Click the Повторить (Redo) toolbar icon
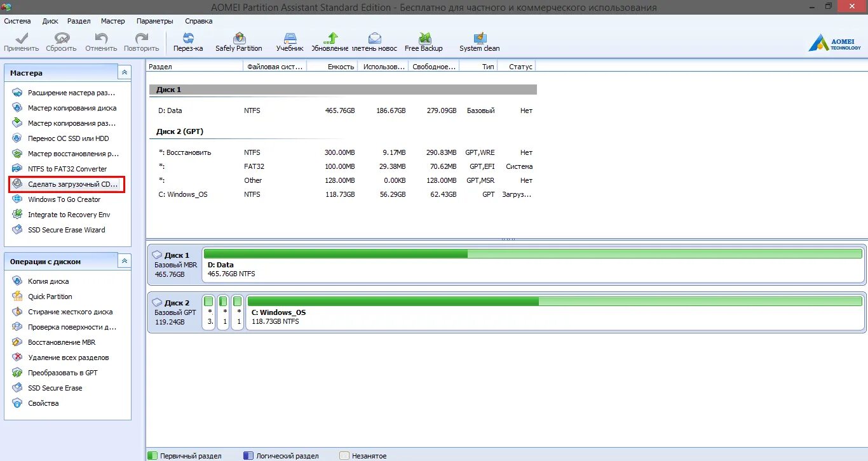The height and width of the screenshot is (461, 868). [x=141, y=42]
